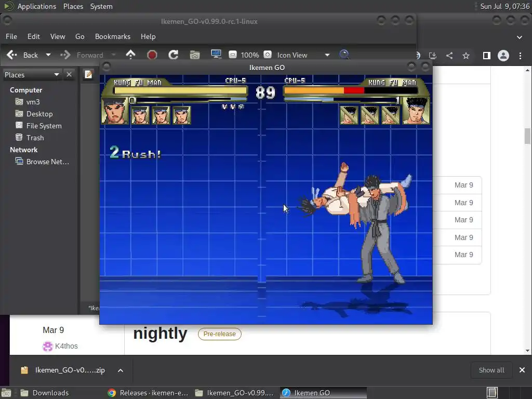Image resolution: width=532 pixels, height=399 pixels.
Task: Click player one Kung Fu Man portrait
Action: click(x=115, y=110)
